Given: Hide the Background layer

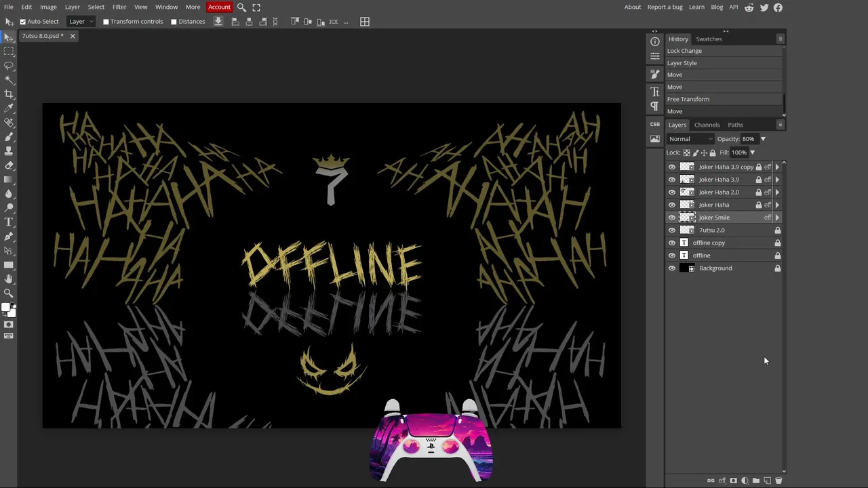Looking at the screenshot, I should click(672, 268).
